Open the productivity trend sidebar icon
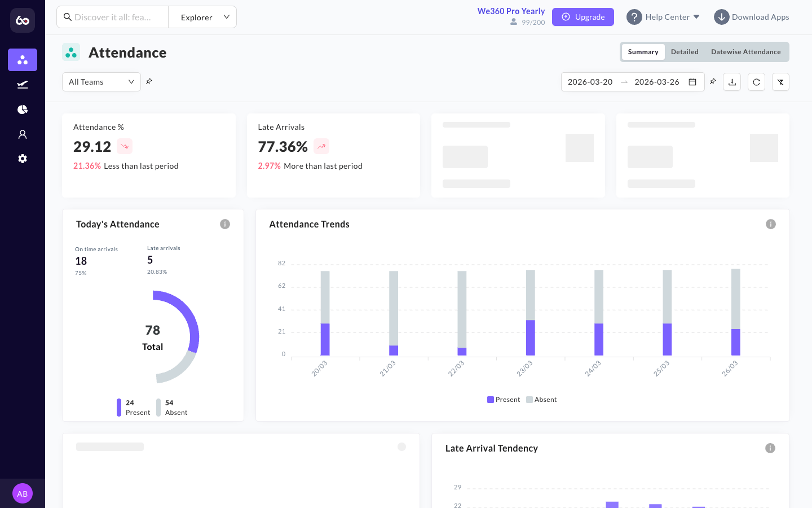The image size is (812, 508). point(23,85)
